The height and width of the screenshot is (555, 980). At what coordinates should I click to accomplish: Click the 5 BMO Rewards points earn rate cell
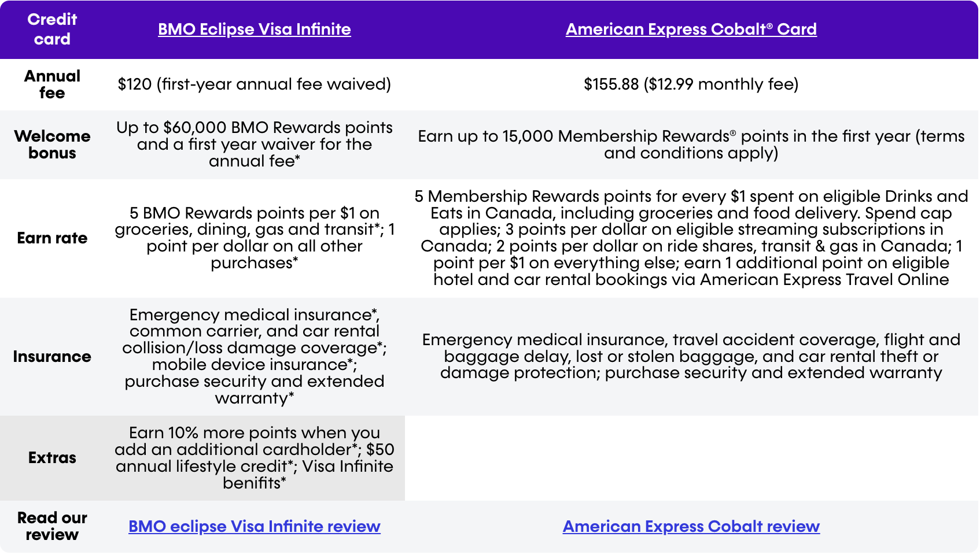pyautogui.click(x=254, y=238)
